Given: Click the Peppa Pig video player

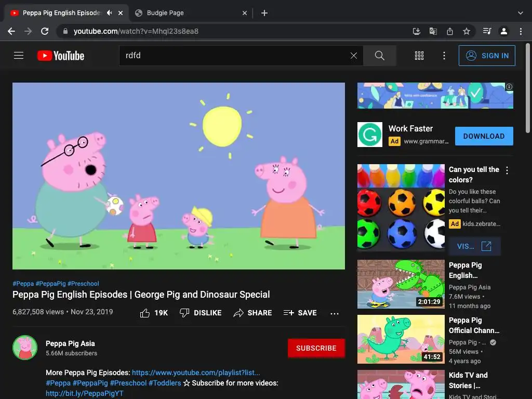Looking at the screenshot, I should click(x=179, y=176).
